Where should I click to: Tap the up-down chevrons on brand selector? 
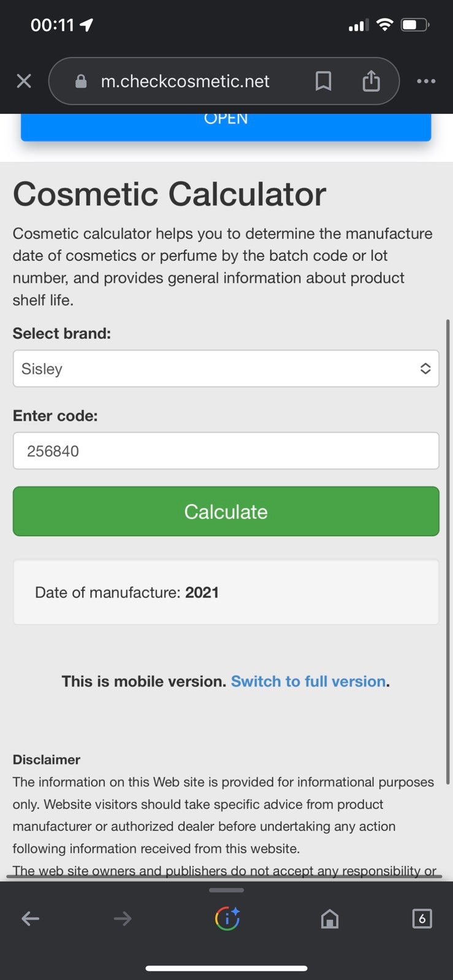[425, 369]
